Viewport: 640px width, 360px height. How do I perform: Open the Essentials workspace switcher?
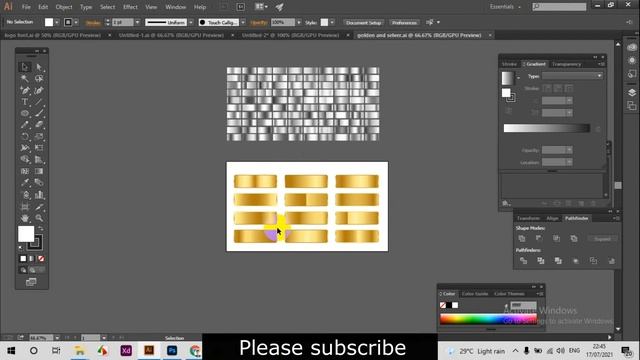pyautogui.click(x=505, y=7)
